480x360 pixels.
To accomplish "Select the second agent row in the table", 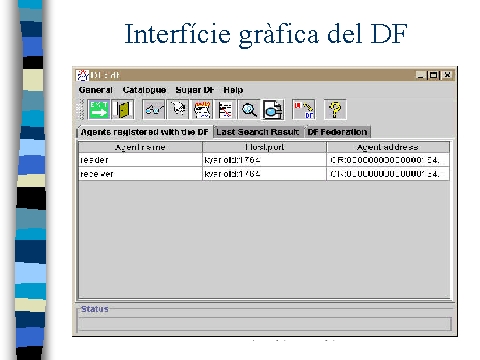I will (264, 174).
